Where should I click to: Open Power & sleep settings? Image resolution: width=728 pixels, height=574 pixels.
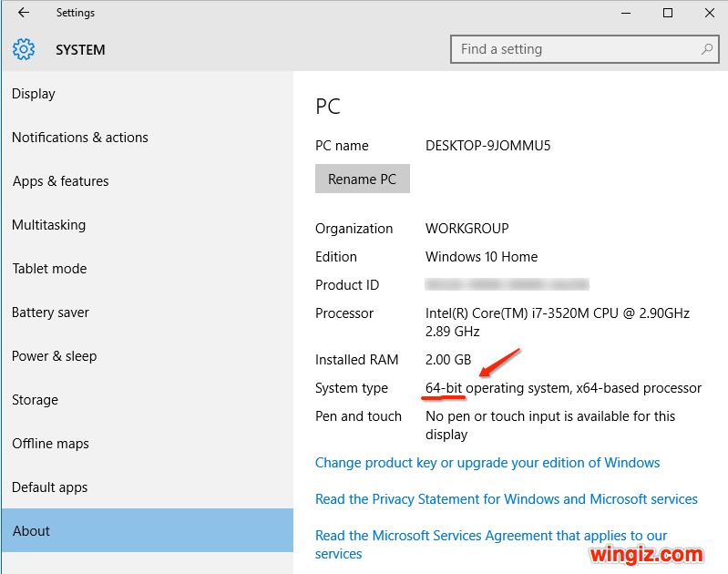148,356
